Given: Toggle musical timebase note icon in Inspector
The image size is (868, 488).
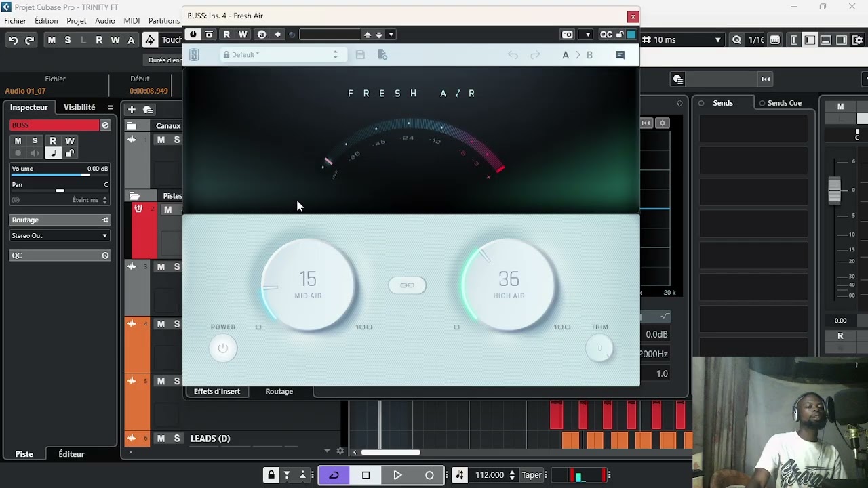Looking at the screenshot, I should click(x=53, y=154).
